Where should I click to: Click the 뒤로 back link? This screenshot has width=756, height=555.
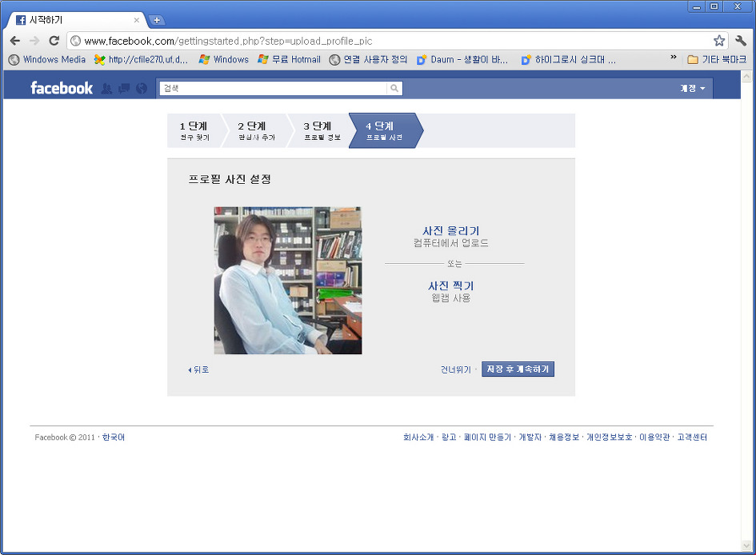tap(198, 369)
